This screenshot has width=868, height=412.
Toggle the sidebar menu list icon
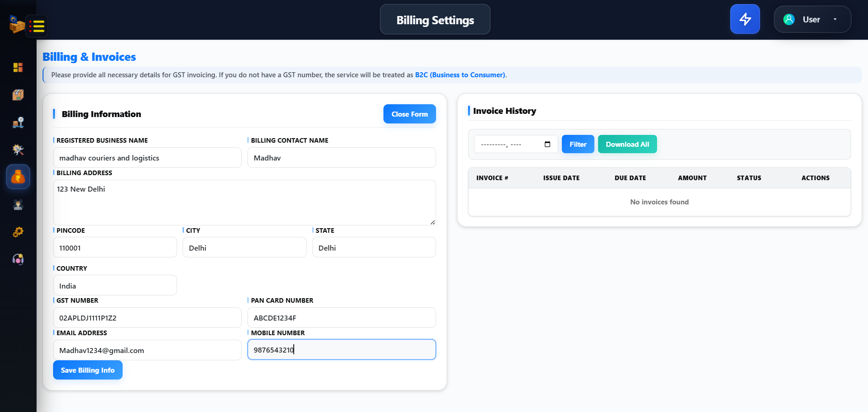click(37, 26)
